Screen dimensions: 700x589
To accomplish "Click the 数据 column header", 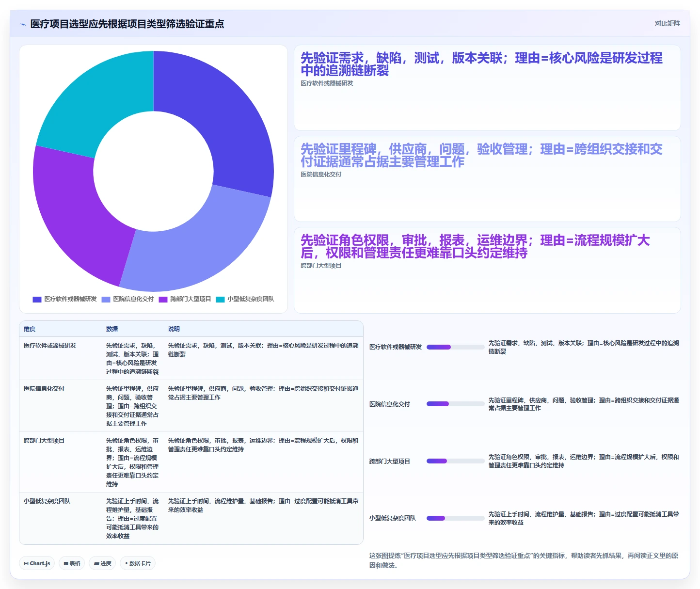I will tap(112, 329).
